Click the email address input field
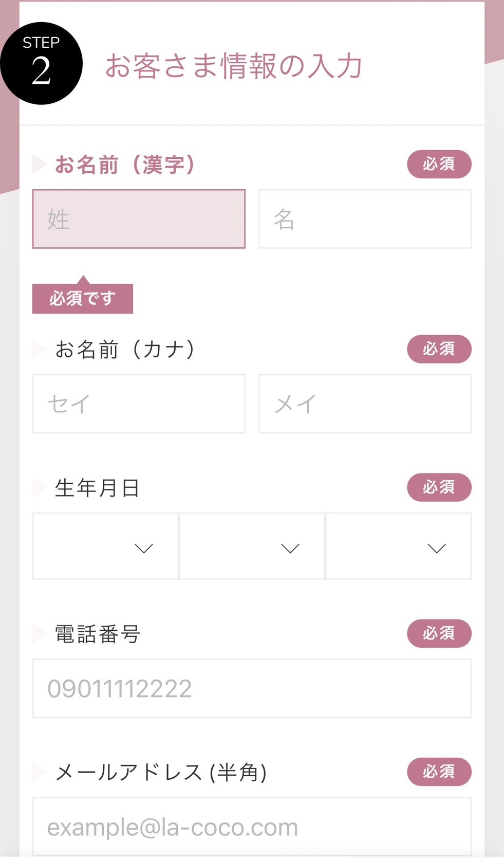504x858 pixels. click(x=252, y=826)
